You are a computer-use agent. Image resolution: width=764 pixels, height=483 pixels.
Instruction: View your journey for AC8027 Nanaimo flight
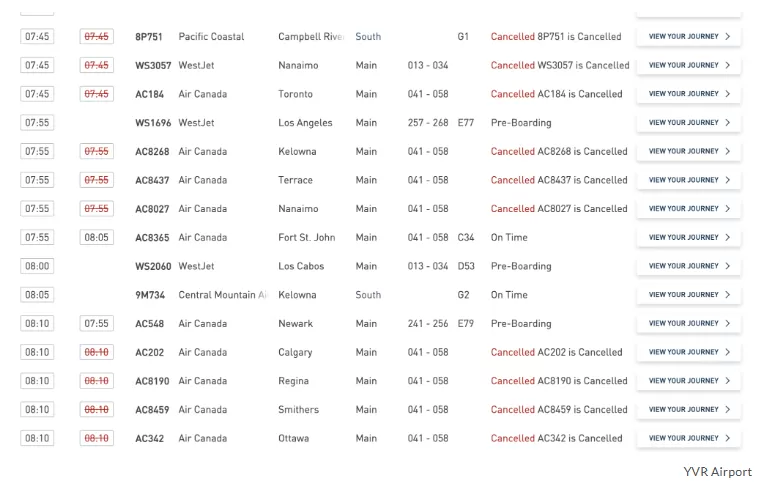[689, 209]
